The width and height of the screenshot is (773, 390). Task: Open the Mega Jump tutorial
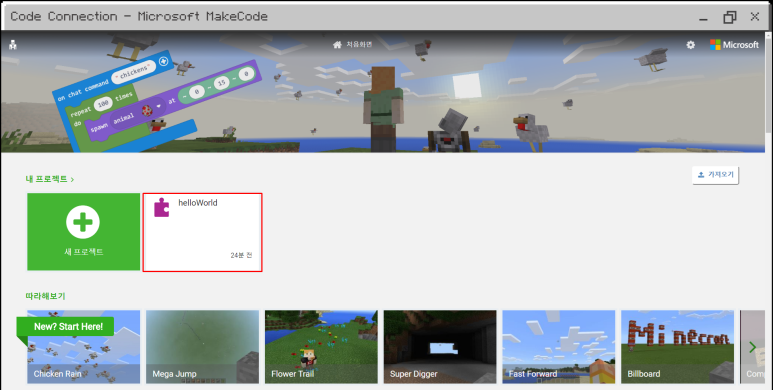(203, 347)
